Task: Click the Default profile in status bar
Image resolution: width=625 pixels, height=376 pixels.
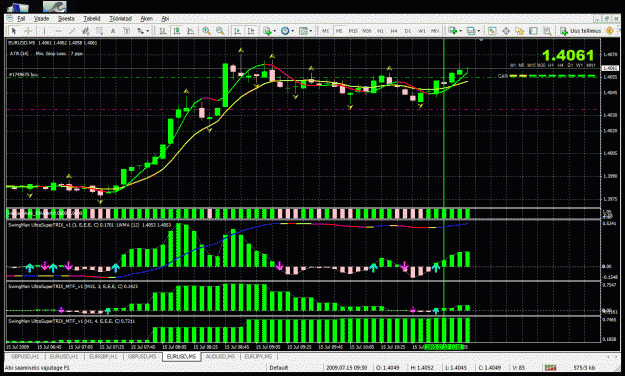Action: [x=279, y=368]
